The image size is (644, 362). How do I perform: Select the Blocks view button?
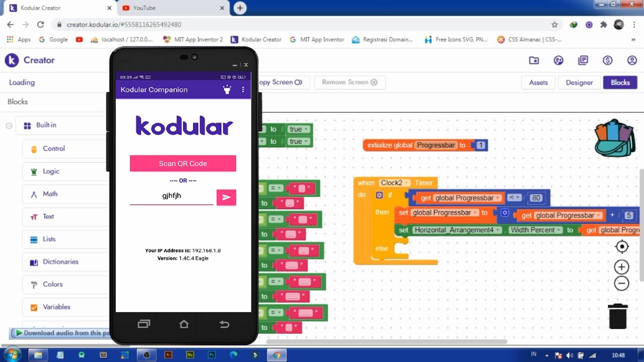[x=620, y=82]
